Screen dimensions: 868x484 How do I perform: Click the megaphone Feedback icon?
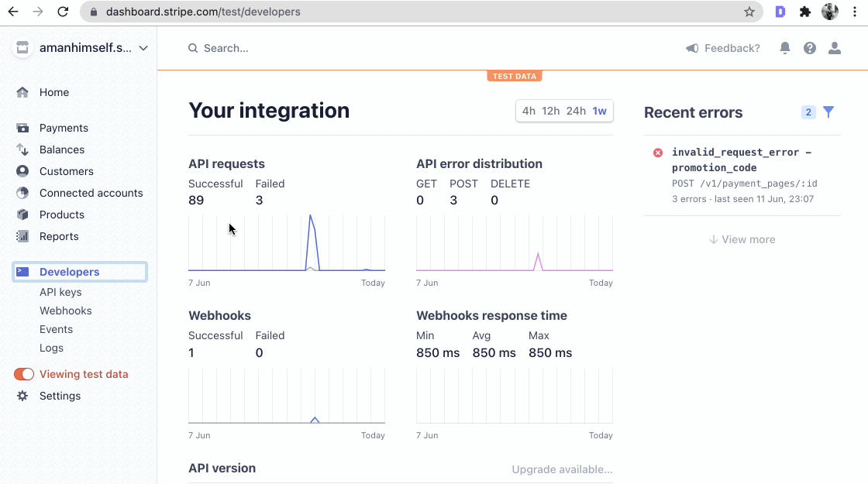692,48
